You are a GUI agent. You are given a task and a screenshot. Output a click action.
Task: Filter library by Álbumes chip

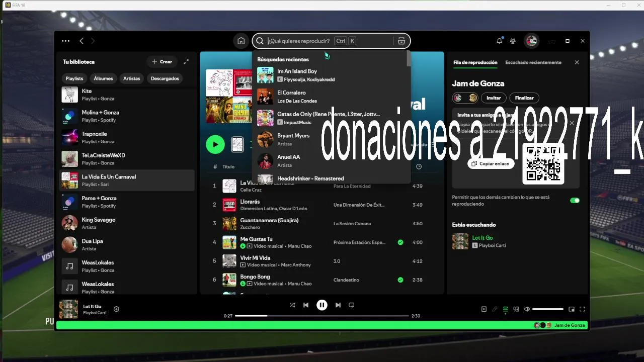(103, 78)
